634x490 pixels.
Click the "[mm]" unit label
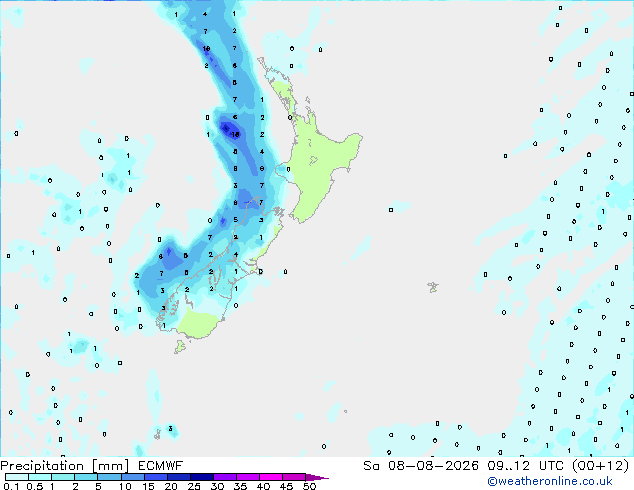tap(111, 466)
